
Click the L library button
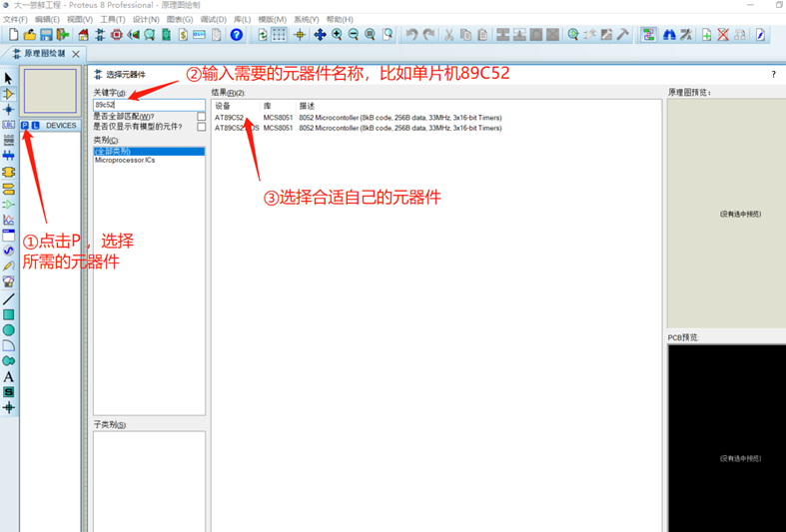point(36,125)
